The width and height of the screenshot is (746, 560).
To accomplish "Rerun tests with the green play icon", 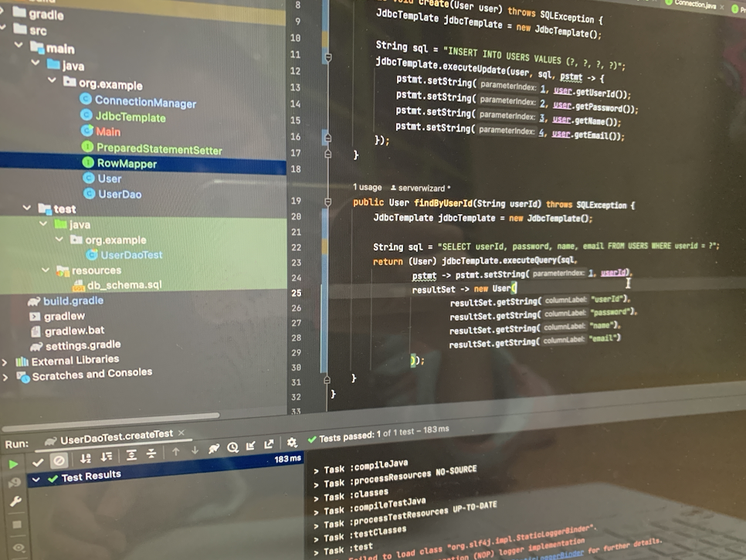I will 13,464.
